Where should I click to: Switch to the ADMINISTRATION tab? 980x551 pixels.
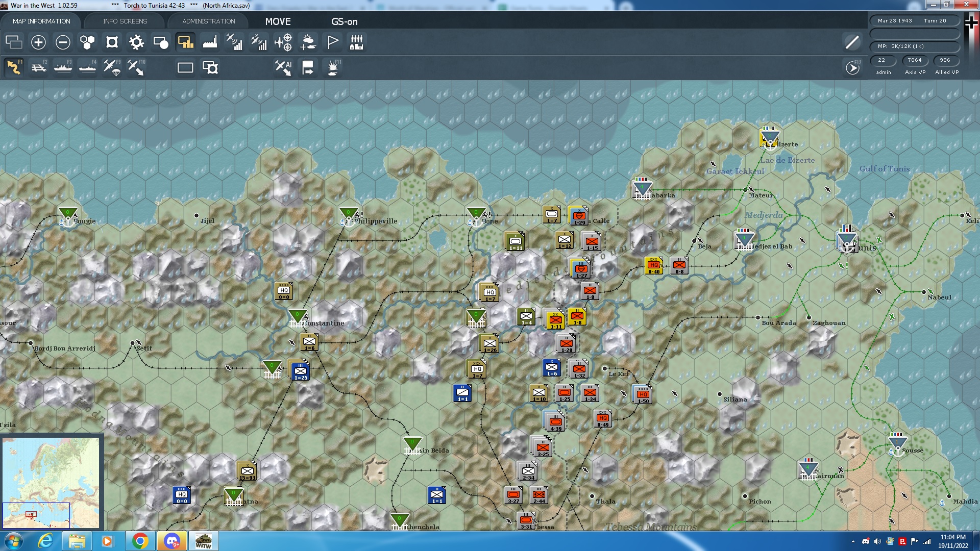click(x=209, y=21)
